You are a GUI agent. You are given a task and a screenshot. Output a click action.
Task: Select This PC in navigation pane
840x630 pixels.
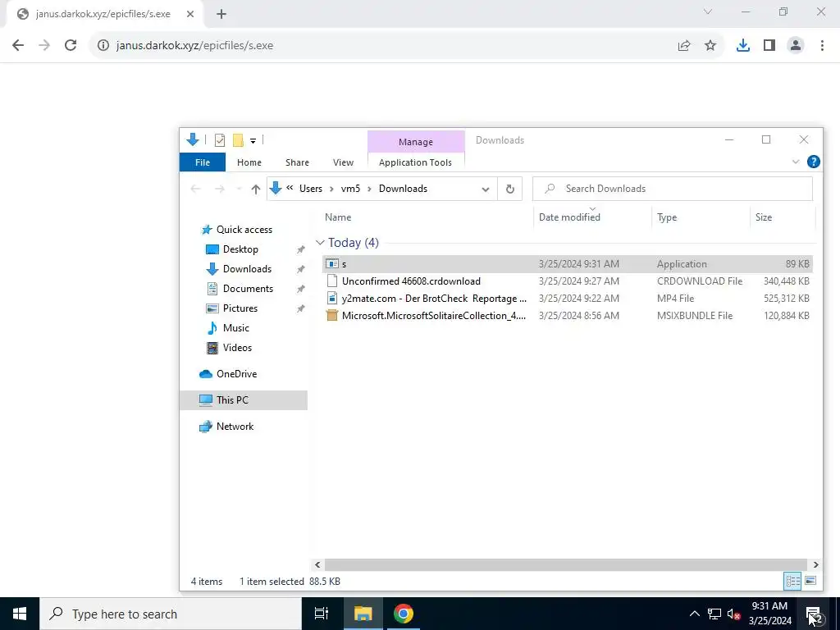point(232,400)
